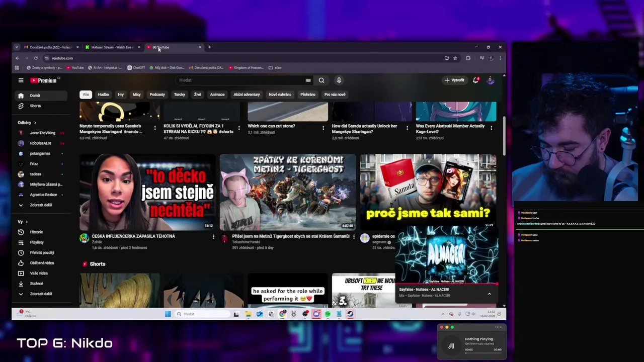Screen dimensions: 644x362
Task: Expand Zobrazit další under Vy section
Action: [42, 294]
